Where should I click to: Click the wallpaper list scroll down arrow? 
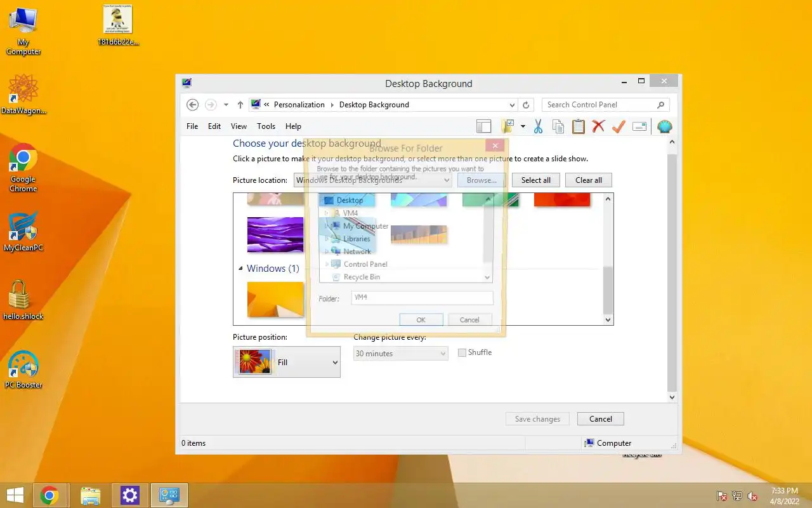pos(608,319)
